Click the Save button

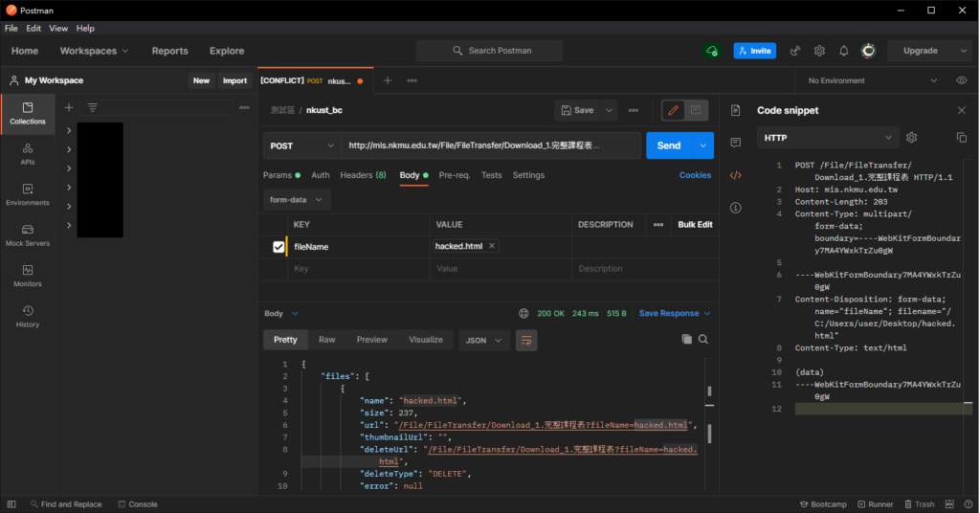point(577,110)
